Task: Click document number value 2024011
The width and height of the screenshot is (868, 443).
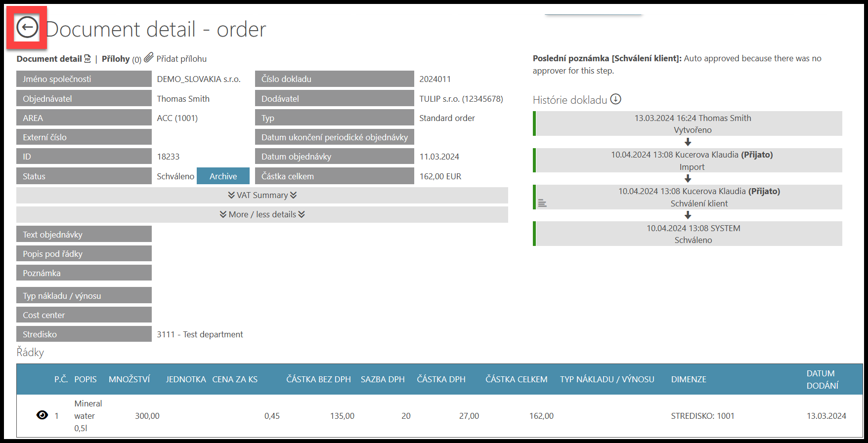Action: [x=435, y=79]
